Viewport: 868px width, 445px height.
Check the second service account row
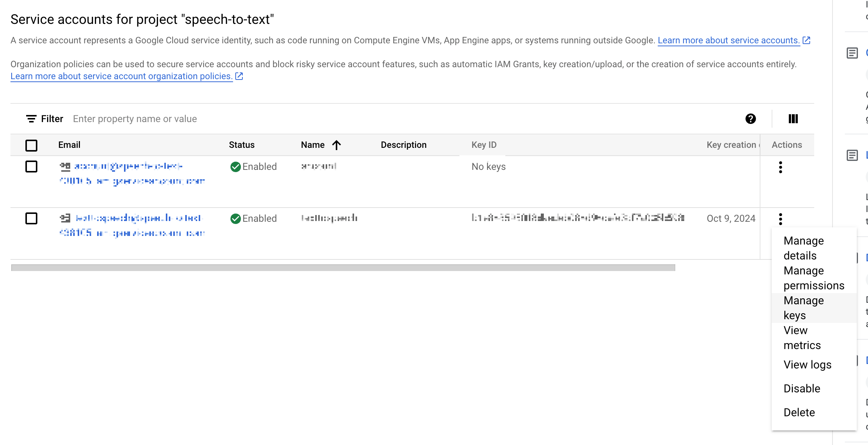click(x=31, y=218)
